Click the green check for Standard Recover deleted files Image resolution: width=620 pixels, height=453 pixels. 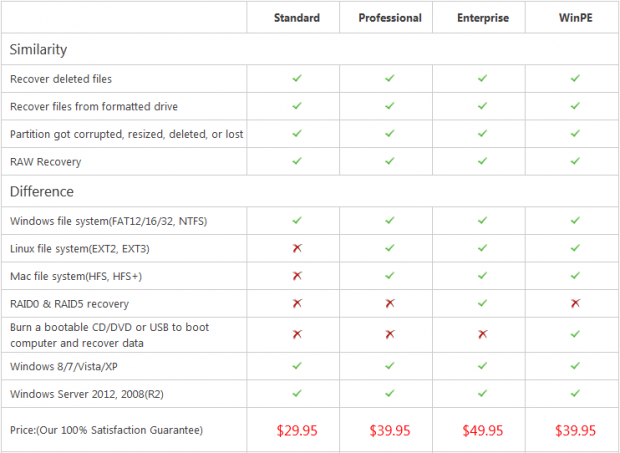(x=297, y=78)
